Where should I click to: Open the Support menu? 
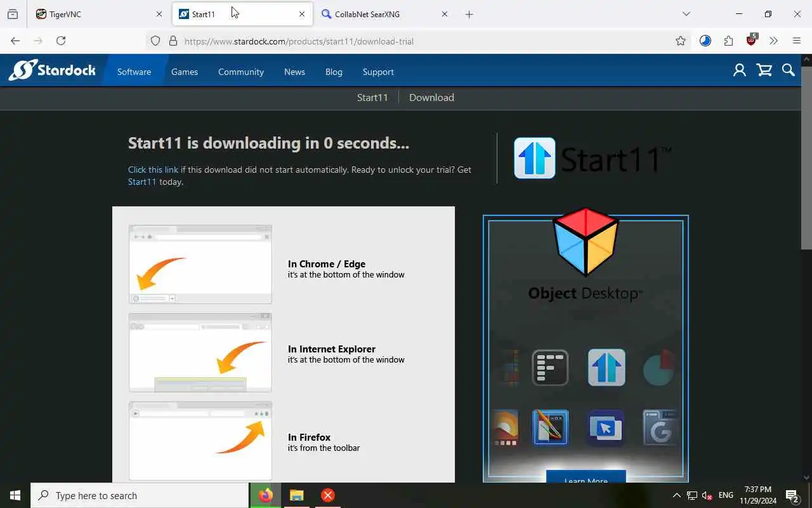(378, 72)
